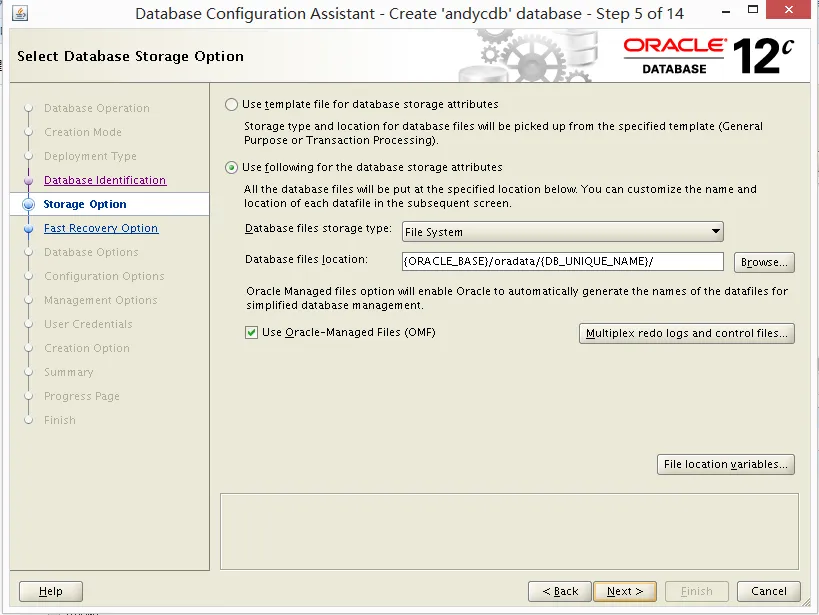Click the empty message area at bottom

pyautogui.click(x=509, y=531)
